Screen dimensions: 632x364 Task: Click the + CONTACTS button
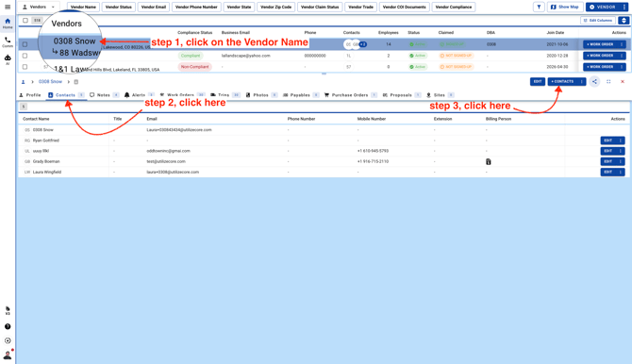click(x=563, y=81)
